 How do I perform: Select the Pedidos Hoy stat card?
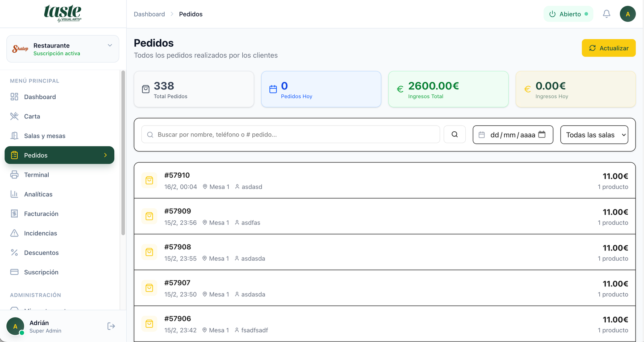321,89
